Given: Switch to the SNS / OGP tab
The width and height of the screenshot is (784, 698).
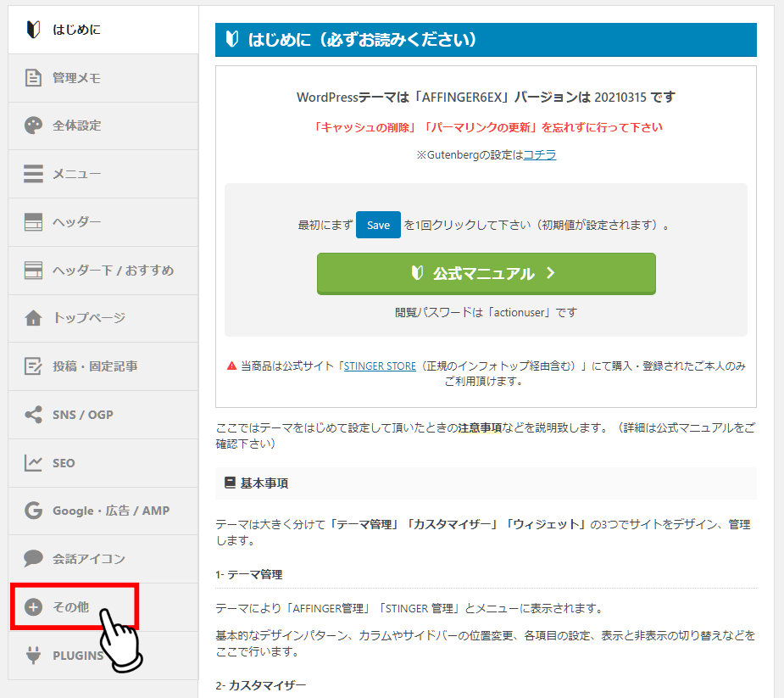Looking at the screenshot, I should pyautogui.click(x=103, y=415).
